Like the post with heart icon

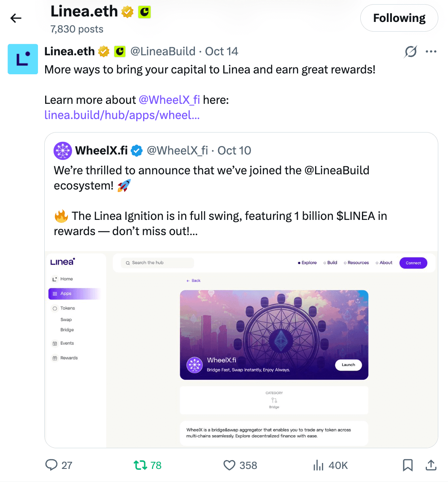pos(229,465)
